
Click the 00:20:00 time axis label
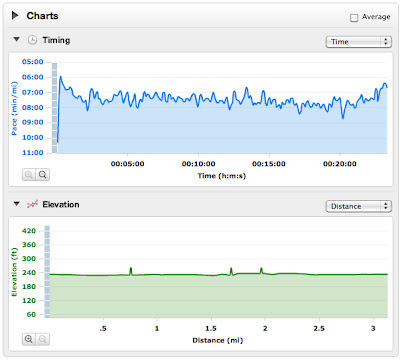[340, 164]
